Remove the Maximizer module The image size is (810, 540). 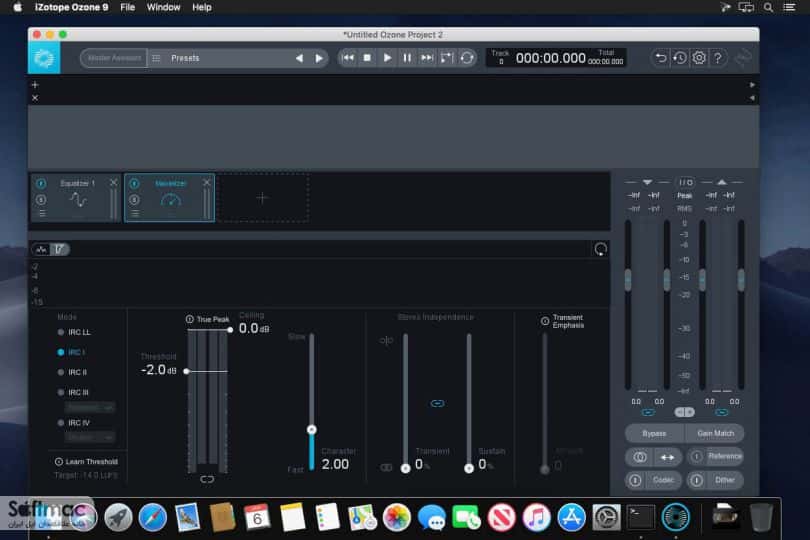tap(207, 182)
